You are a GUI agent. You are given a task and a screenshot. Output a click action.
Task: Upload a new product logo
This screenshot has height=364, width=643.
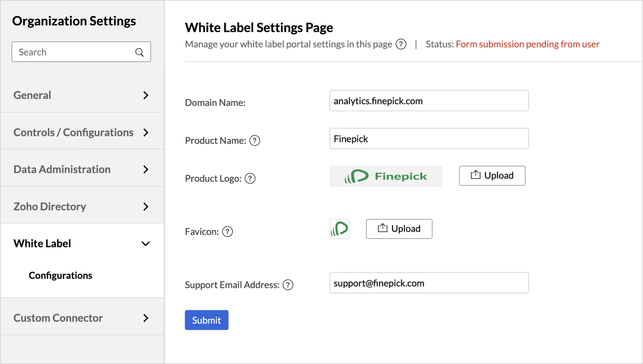pos(492,176)
